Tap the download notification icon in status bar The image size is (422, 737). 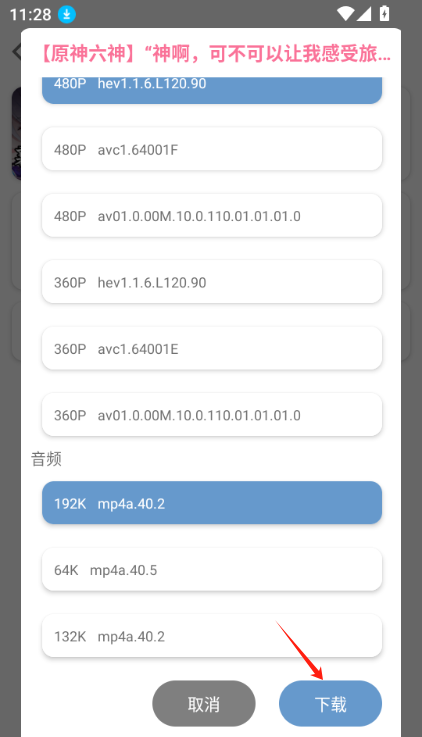[x=67, y=15]
